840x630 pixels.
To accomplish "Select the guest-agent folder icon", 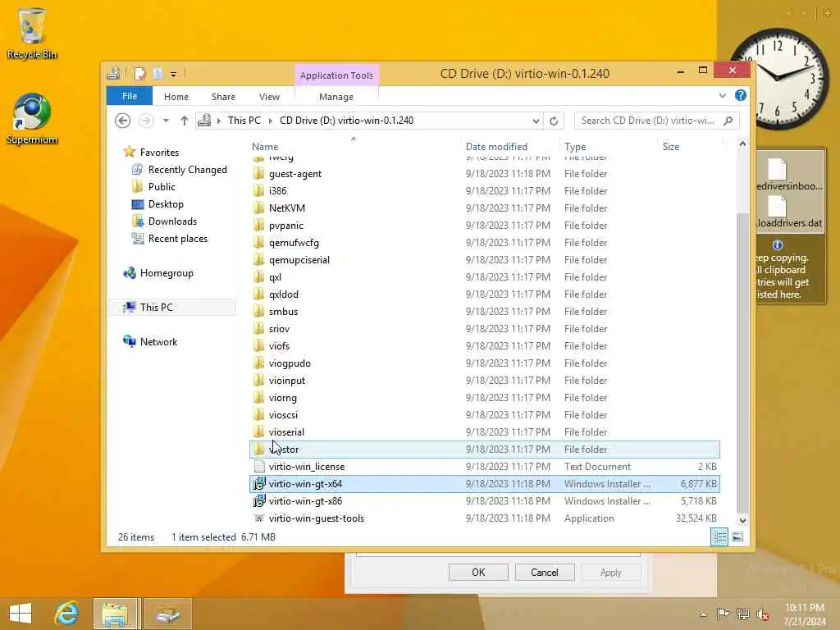I will tap(258, 174).
